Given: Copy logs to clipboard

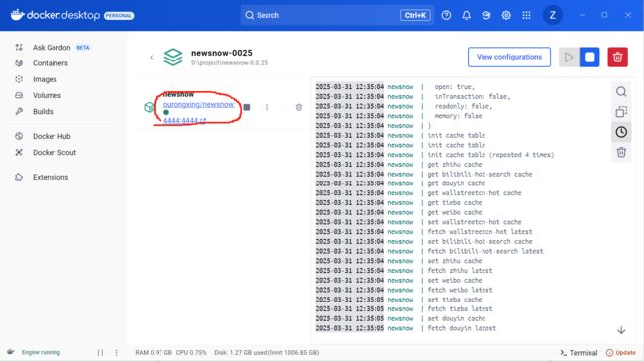Looking at the screenshot, I should pyautogui.click(x=621, y=112).
